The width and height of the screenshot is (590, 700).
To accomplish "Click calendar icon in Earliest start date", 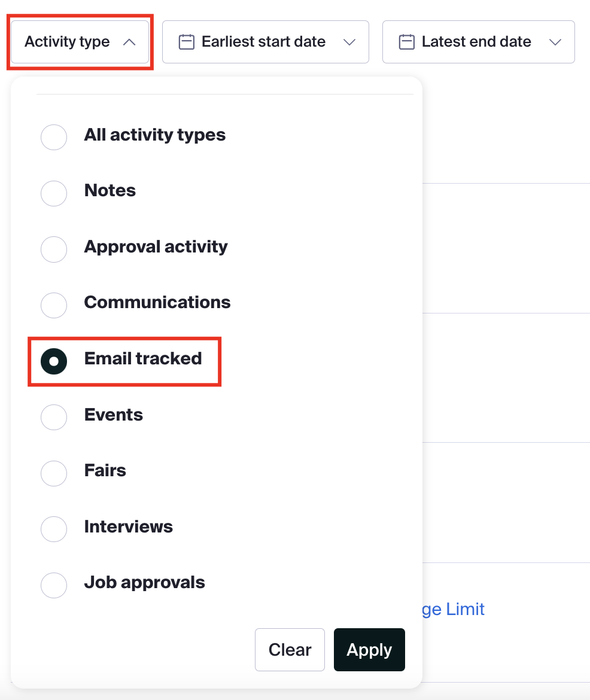I will point(186,42).
